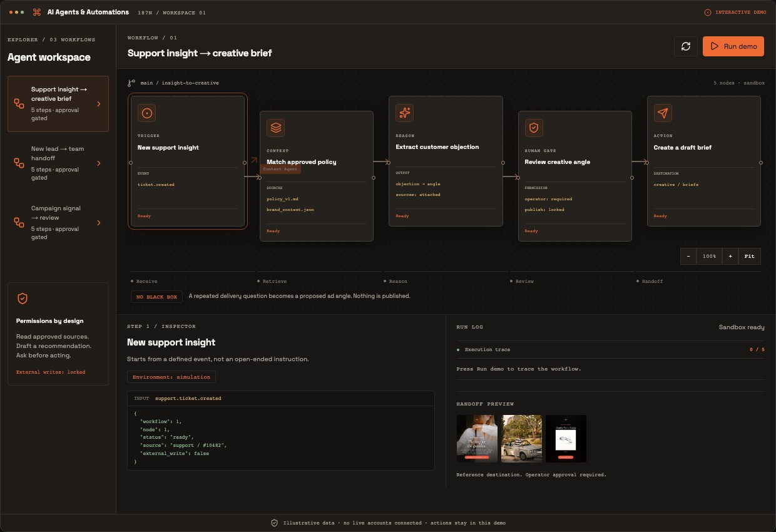Click the macOS window close dot
The width and height of the screenshot is (776, 532).
11,12
